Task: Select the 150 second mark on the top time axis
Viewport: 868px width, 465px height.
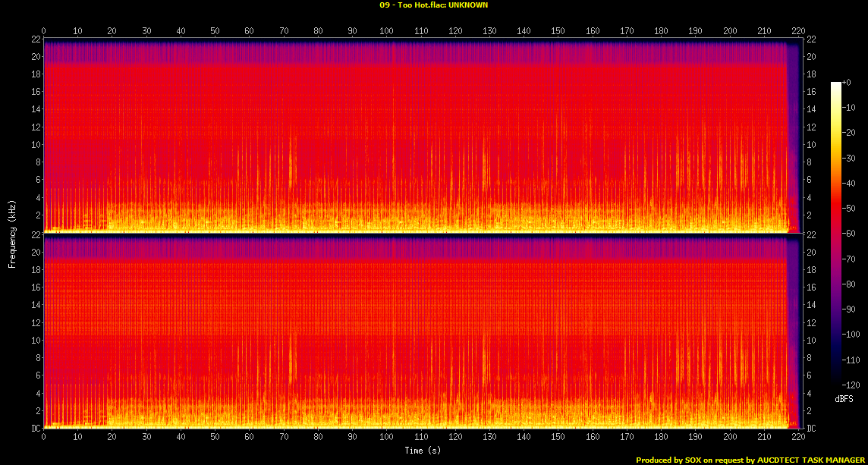Action: [x=558, y=31]
